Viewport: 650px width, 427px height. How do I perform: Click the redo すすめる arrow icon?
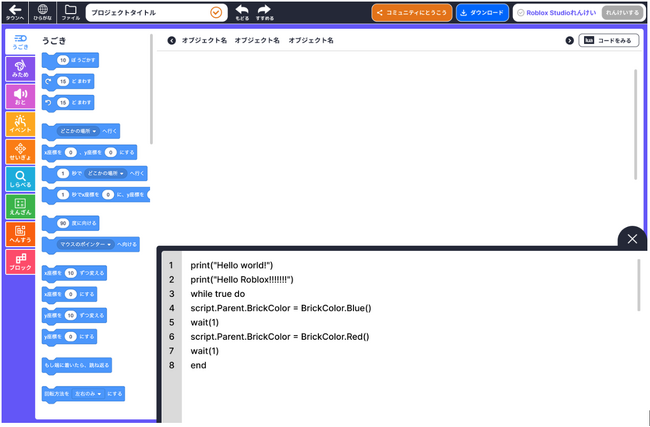264,12
